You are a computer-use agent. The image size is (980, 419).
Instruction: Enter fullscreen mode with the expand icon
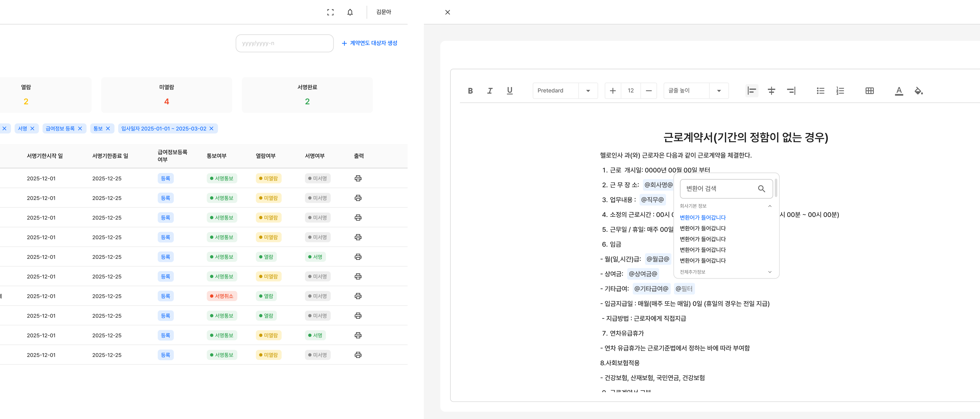[330, 12]
